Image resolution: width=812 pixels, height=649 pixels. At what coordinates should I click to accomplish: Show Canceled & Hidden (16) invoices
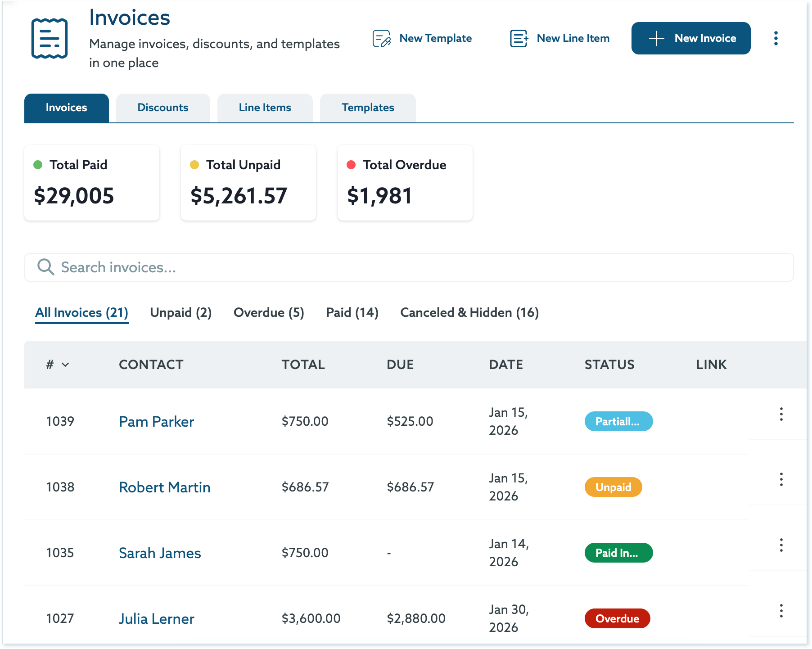click(x=469, y=313)
